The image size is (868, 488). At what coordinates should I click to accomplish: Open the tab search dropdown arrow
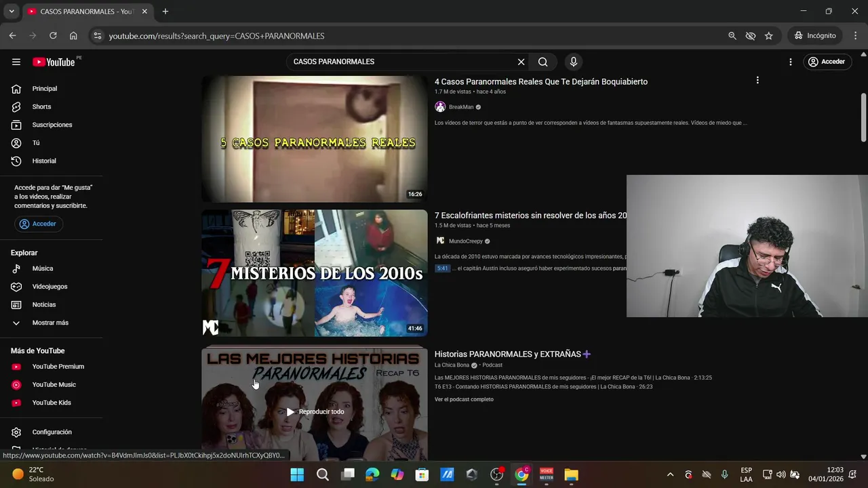(x=11, y=12)
